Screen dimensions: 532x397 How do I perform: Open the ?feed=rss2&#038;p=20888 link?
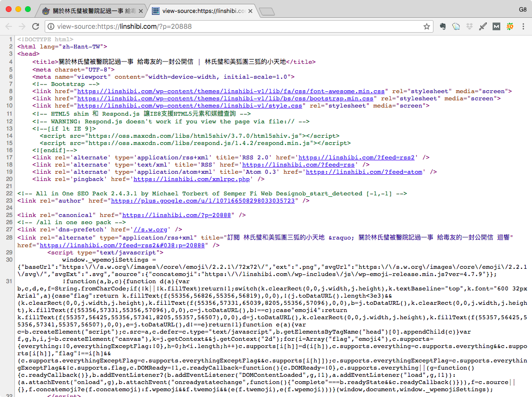122,245
